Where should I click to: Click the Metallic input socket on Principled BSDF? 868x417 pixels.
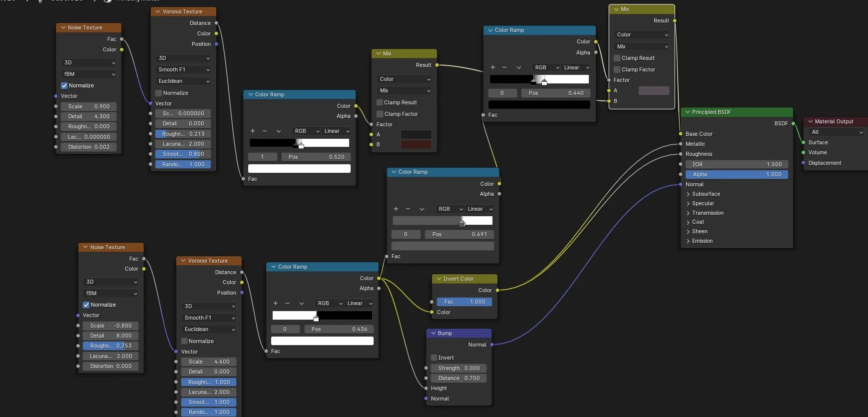(x=681, y=144)
